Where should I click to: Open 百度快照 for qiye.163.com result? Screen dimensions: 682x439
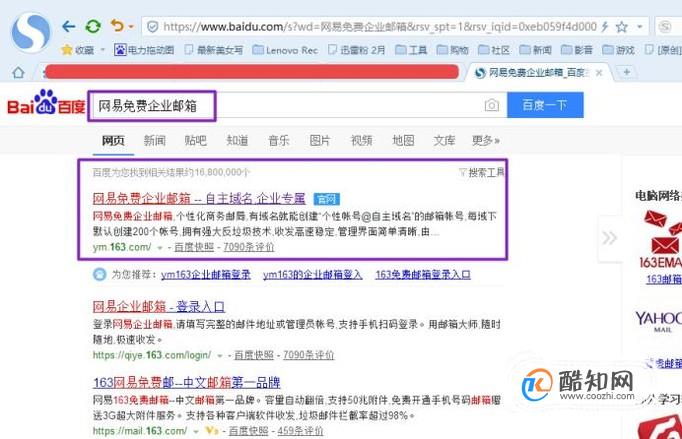tap(254, 355)
